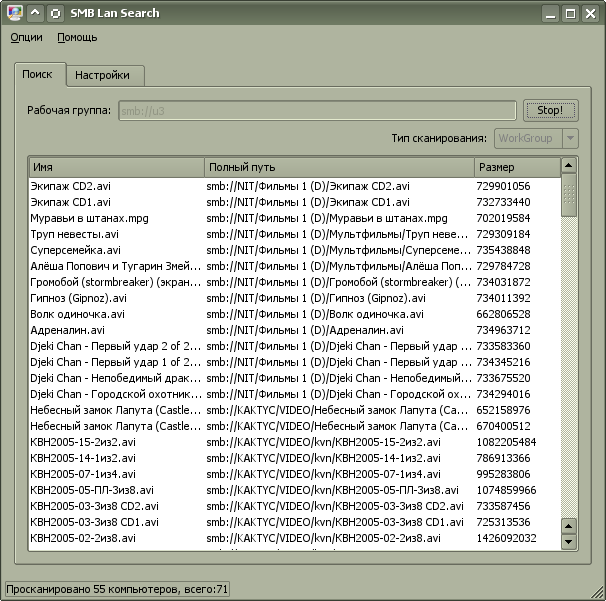Image resolution: width=606 pixels, height=601 pixels.
Task: Select the row Экипаж CD1.avi
Action: (x=294, y=202)
